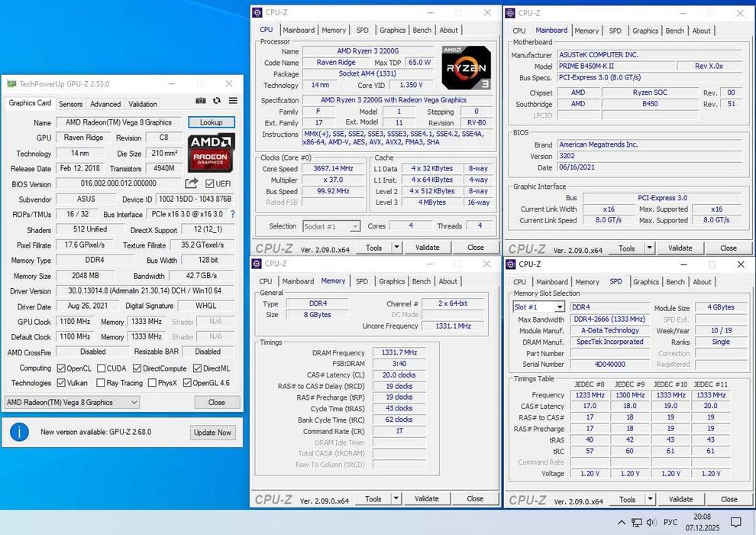
Task: Click the AMD Radeon Graphics logo
Action: 211,152
